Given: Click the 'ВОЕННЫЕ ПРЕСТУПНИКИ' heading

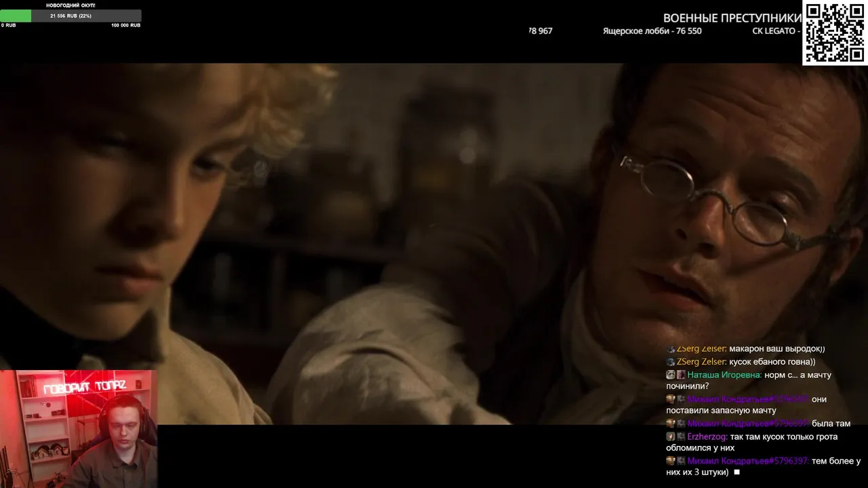Looking at the screenshot, I should (732, 18).
